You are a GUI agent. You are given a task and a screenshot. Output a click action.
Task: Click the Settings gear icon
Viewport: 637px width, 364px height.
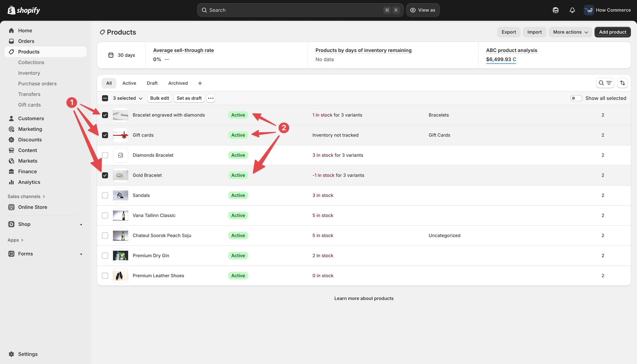(11, 354)
